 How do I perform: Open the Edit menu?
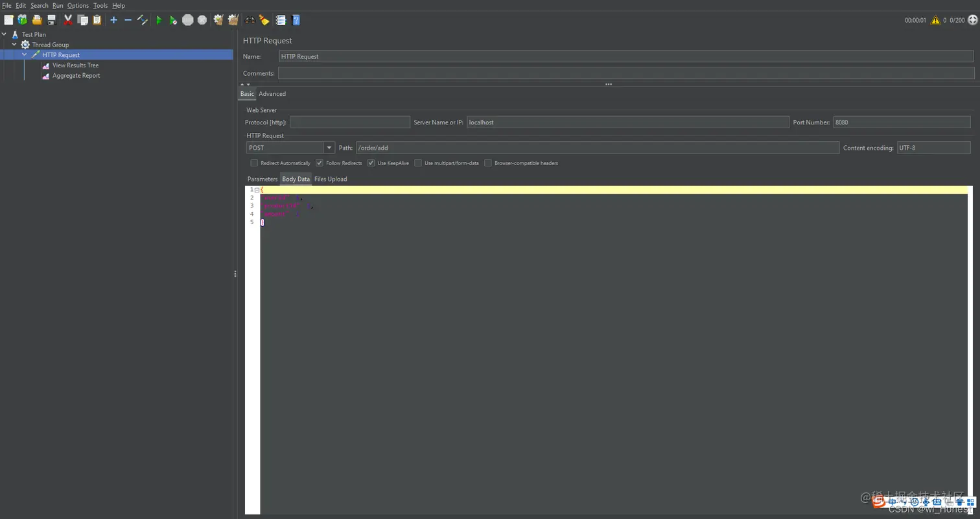21,5
